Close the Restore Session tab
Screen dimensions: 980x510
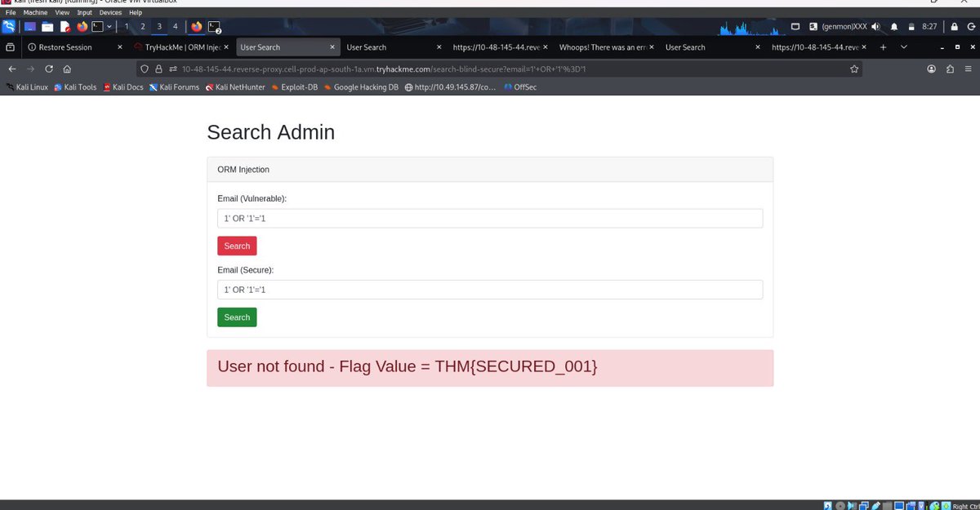pyautogui.click(x=120, y=47)
